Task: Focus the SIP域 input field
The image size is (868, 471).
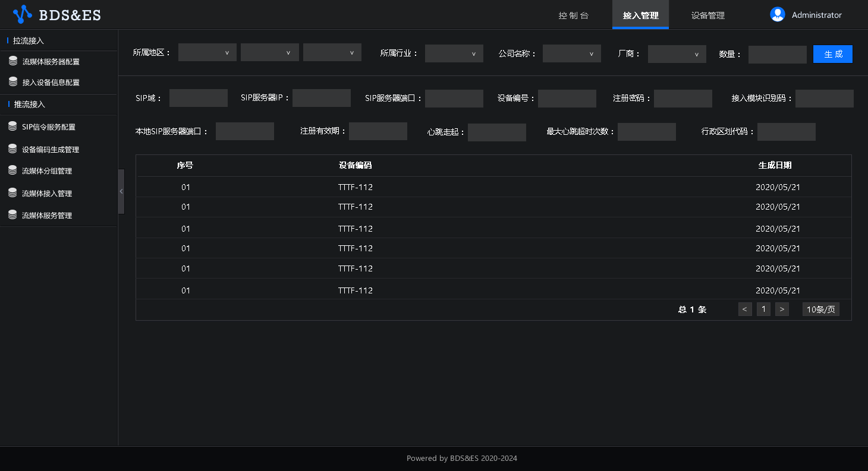Action: pos(199,98)
